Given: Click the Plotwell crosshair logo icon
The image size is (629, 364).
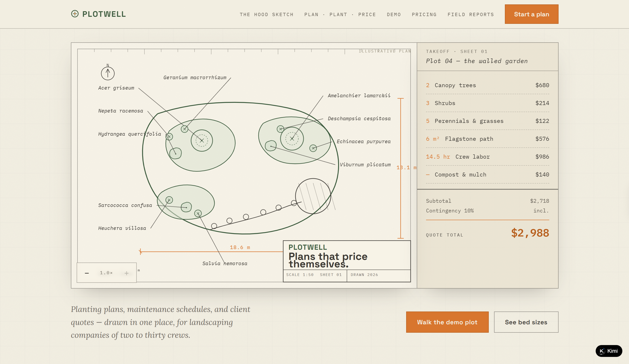Looking at the screenshot, I should pyautogui.click(x=75, y=14).
